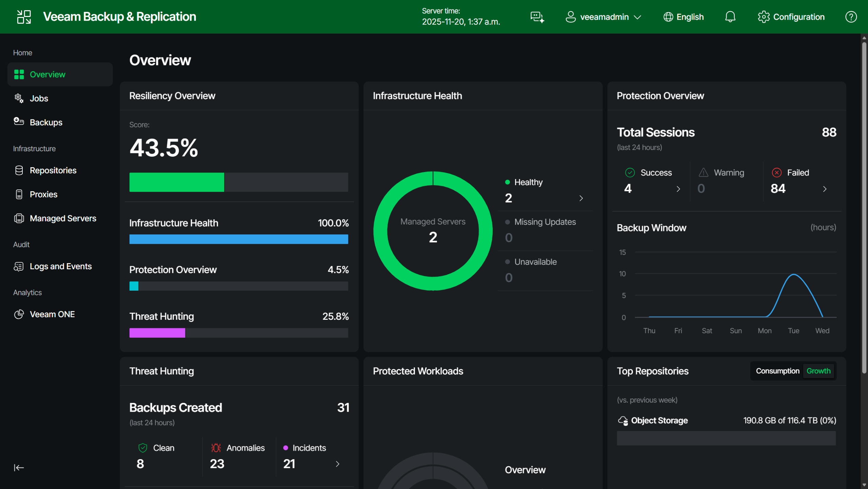Screen dimensions: 868x489
Task: Click the green resiliency score bar
Action: [177, 182]
